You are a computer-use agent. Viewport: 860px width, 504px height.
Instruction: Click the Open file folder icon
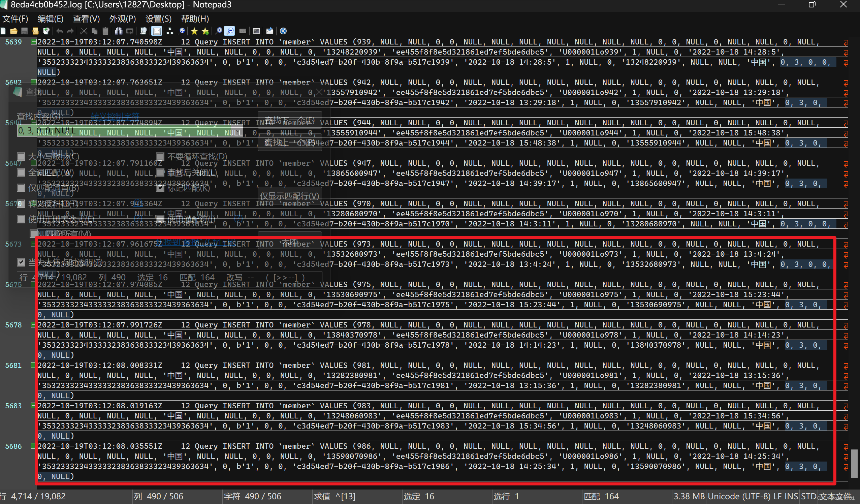tap(14, 31)
